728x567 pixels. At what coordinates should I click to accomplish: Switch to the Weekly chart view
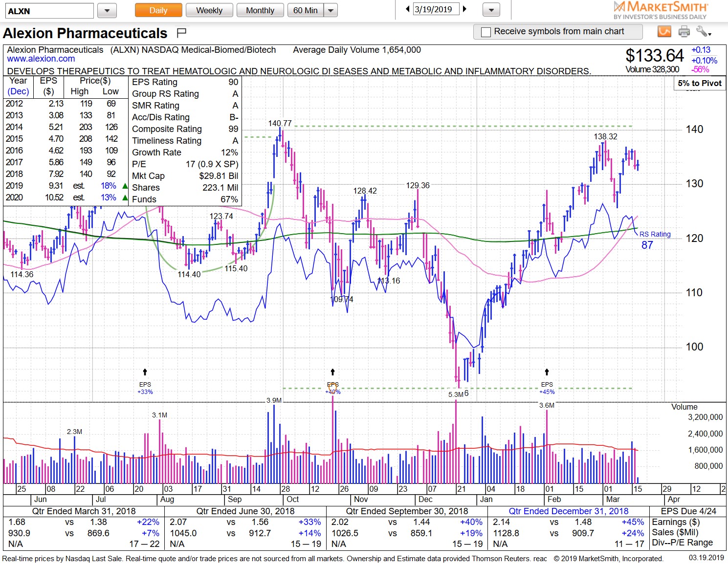209,10
